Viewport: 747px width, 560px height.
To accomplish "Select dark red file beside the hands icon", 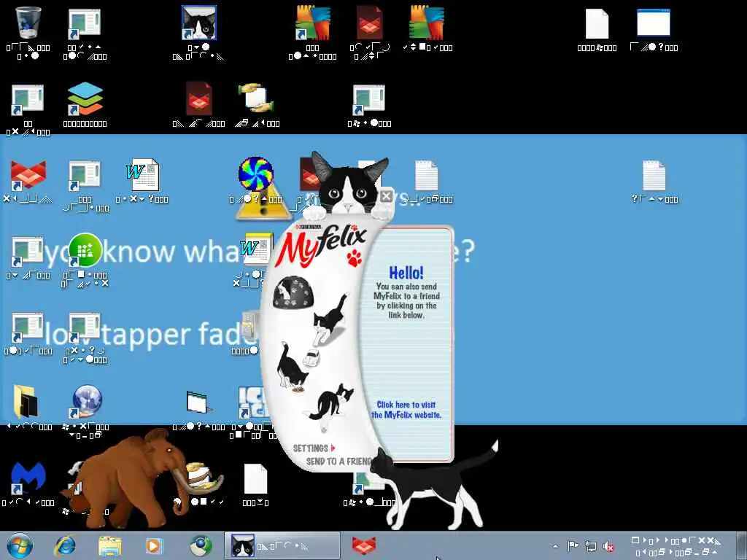I will click(199, 98).
